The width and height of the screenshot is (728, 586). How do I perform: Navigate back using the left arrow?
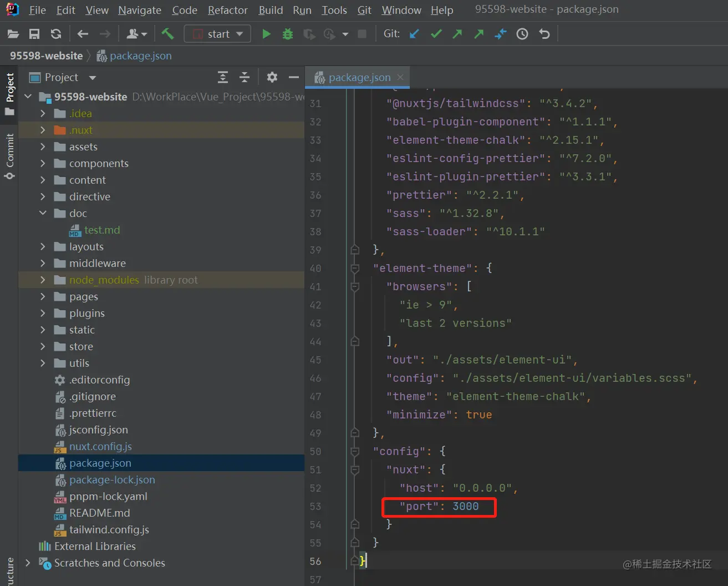[83, 34]
